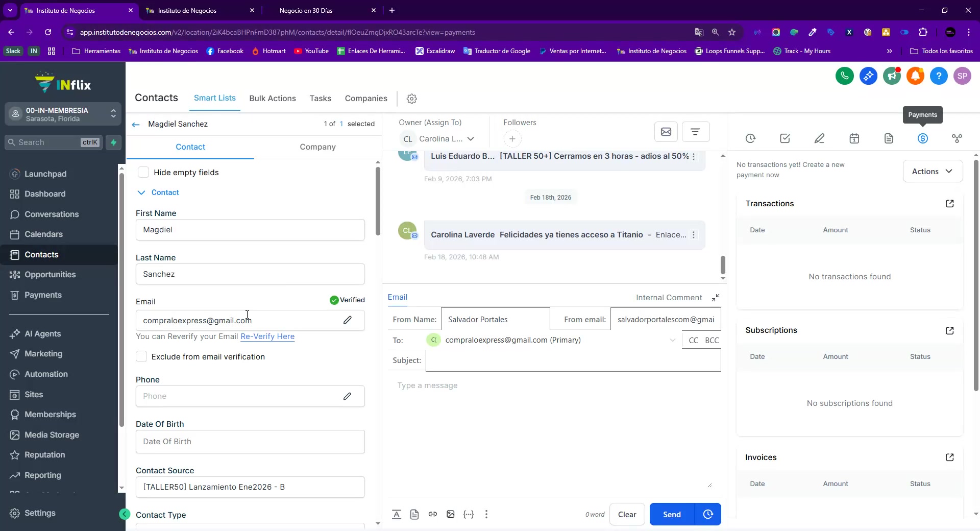The image size is (980, 531).
Task: Open options for Luis Eduardo message
Action: (x=694, y=157)
